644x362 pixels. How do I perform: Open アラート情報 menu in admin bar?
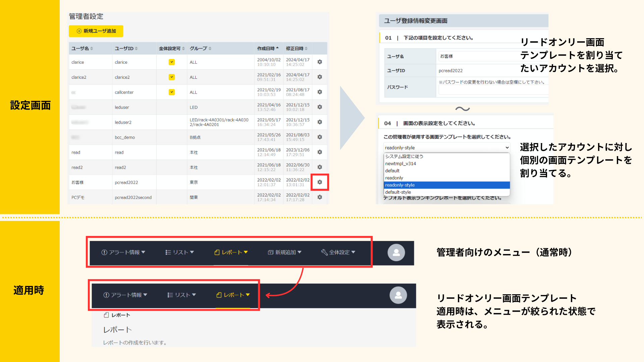pos(123,252)
